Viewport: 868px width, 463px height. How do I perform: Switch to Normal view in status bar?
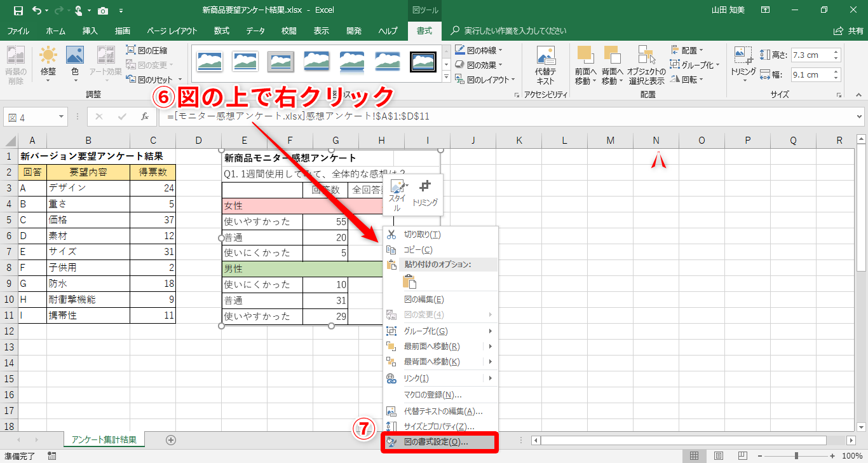695,455
